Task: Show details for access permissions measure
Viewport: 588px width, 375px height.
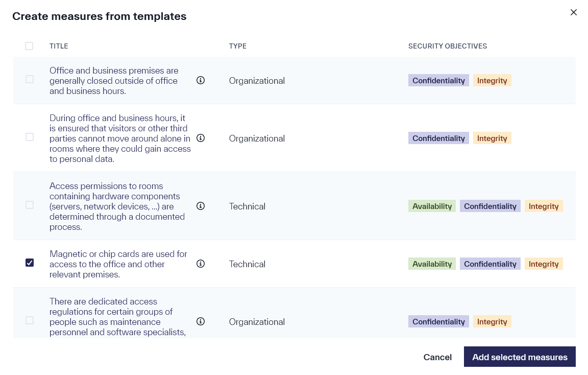Action: [201, 206]
